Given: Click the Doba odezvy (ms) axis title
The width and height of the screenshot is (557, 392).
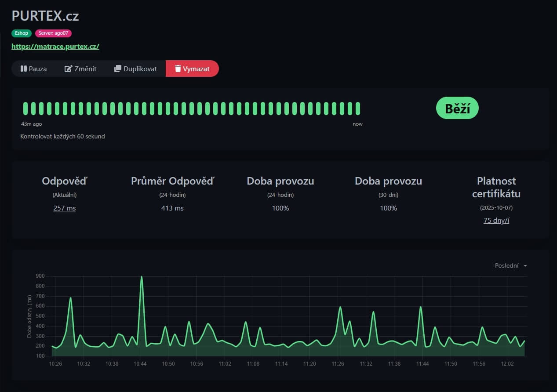Looking at the screenshot, I should 30,316.
